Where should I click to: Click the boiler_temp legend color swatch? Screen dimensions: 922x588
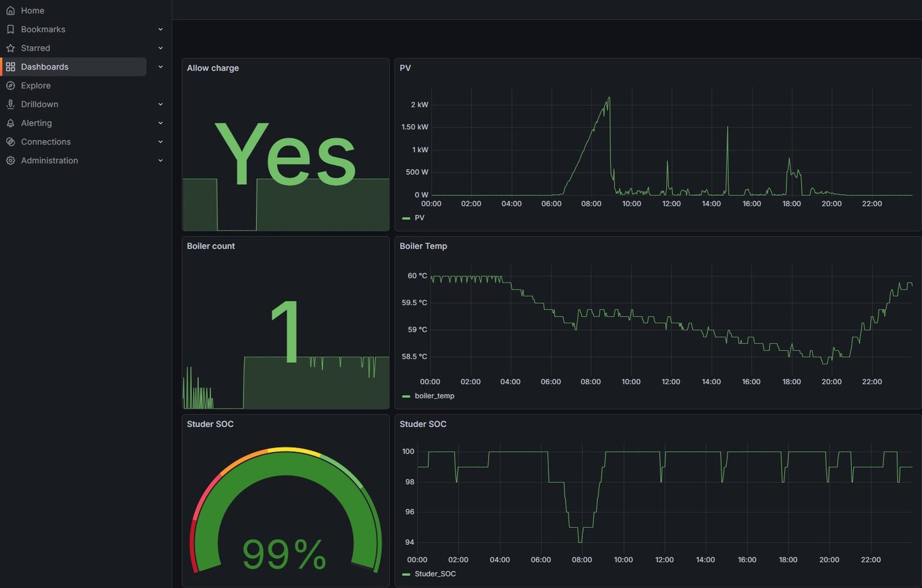point(406,396)
